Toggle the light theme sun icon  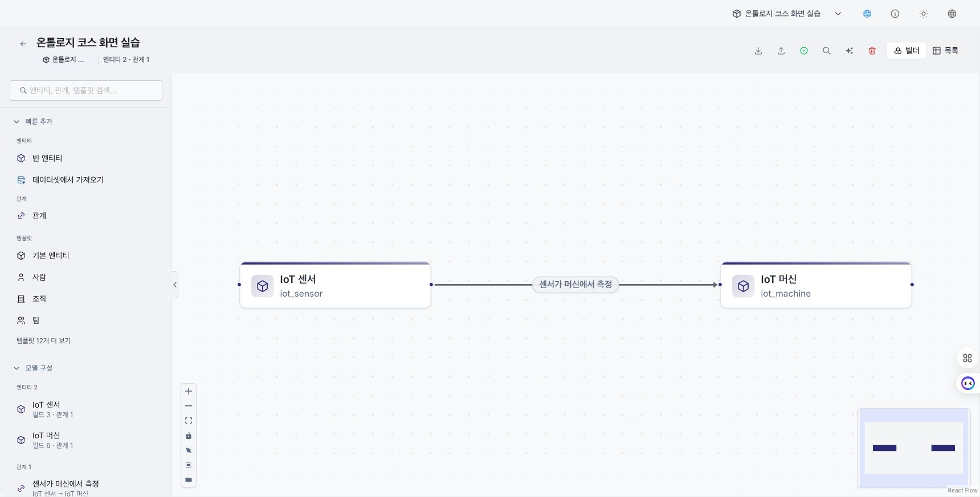click(x=924, y=14)
